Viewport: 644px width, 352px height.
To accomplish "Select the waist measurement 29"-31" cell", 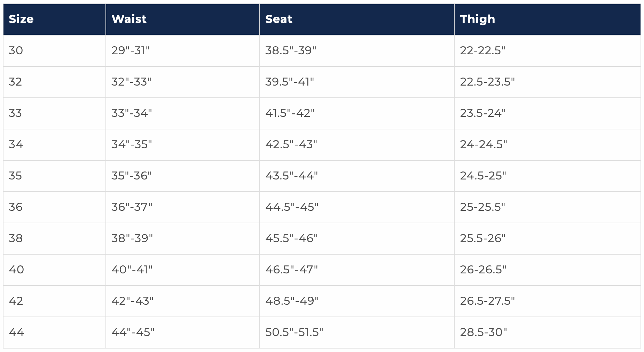I will [131, 51].
